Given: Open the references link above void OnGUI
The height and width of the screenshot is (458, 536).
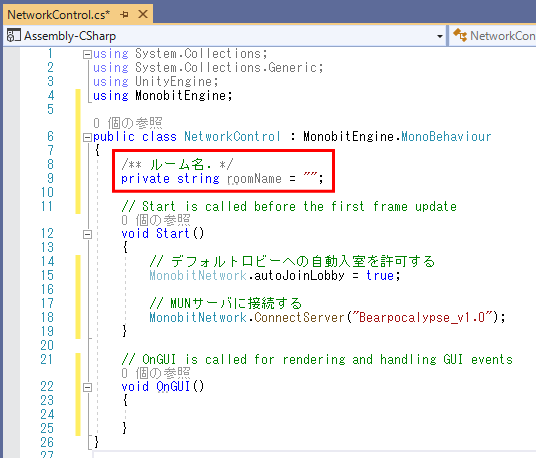Looking at the screenshot, I should coord(156,373).
